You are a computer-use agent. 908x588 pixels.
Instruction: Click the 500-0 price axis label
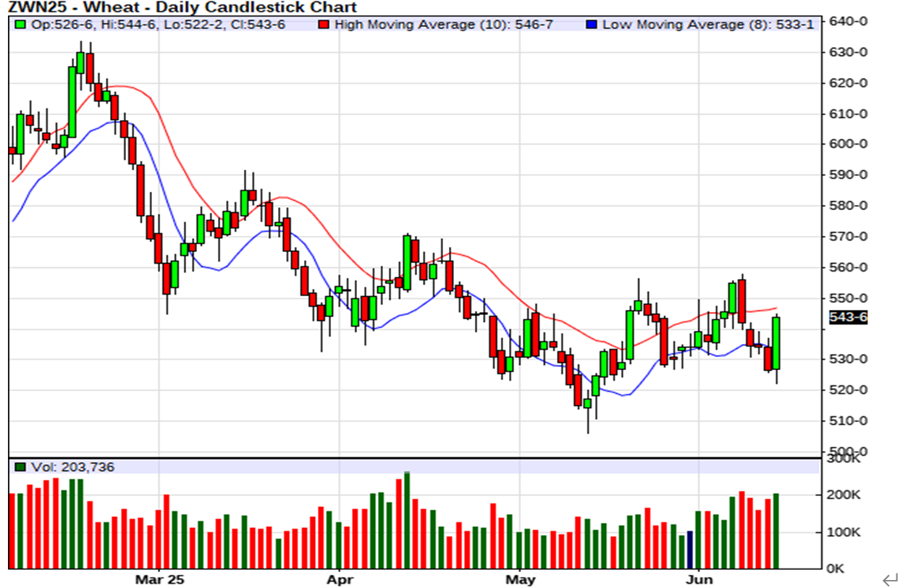848,450
